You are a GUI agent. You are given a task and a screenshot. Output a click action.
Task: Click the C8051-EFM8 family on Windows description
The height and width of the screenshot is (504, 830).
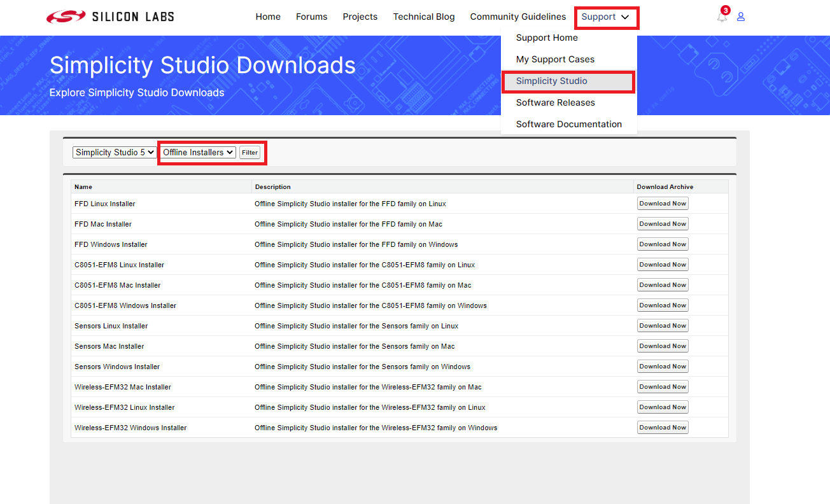[x=370, y=305]
